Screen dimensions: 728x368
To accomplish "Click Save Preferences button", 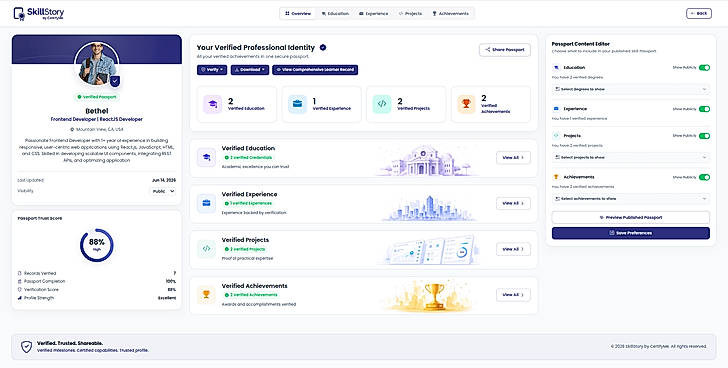I will click(x=630, y=233).
